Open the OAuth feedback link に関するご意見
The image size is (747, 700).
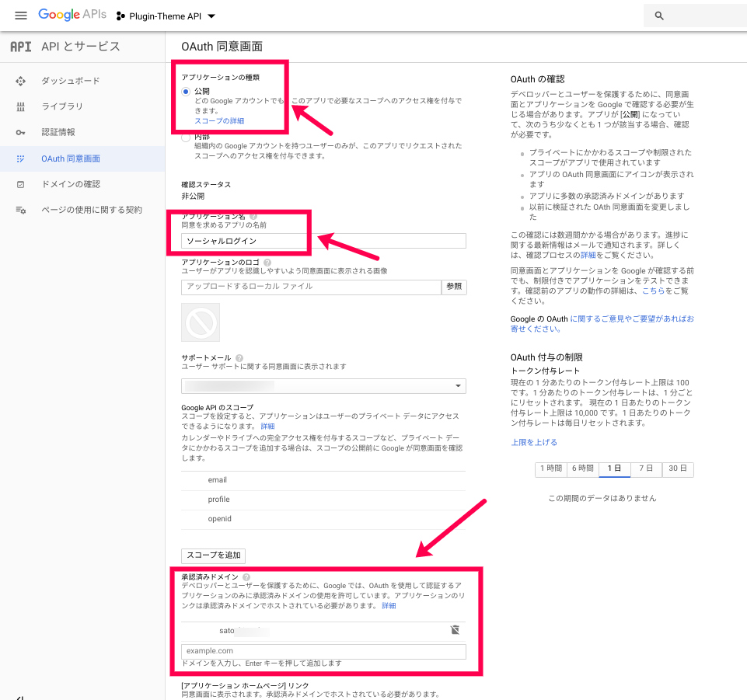pyautogui.click(x=602, y=324)
